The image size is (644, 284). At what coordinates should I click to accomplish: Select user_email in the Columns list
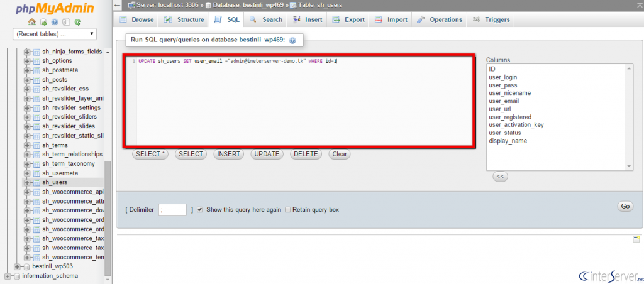click(504, 101)
